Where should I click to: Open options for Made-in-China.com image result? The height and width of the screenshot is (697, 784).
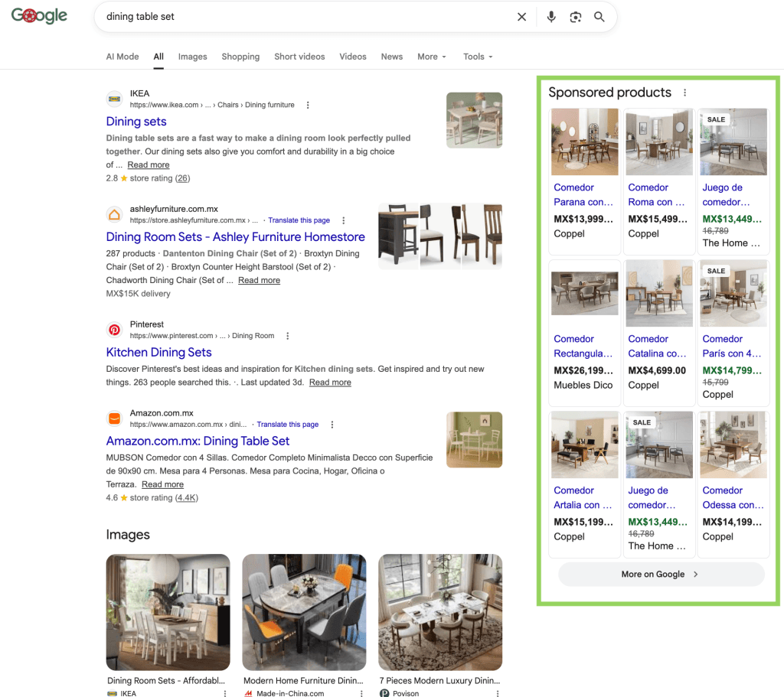tap(361, 693)
